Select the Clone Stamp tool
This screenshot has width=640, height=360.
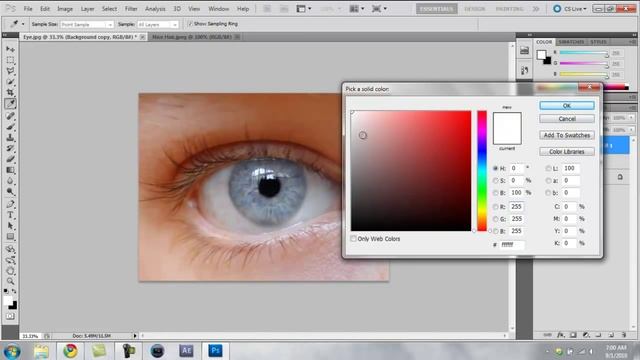click(10, 138)
